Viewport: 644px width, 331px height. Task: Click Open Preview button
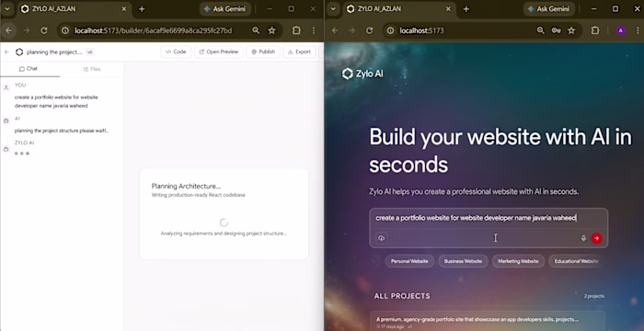[x=219, y=51]
